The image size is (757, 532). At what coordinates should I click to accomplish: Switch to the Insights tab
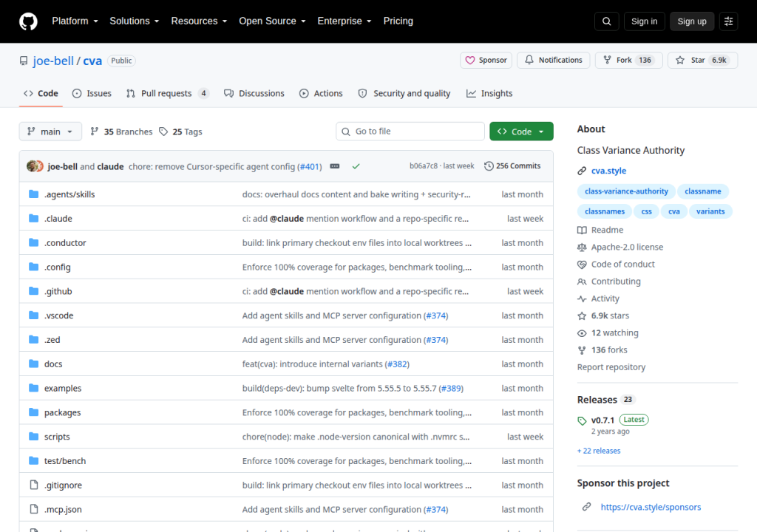pyautogui.click(x=489, y=94)
